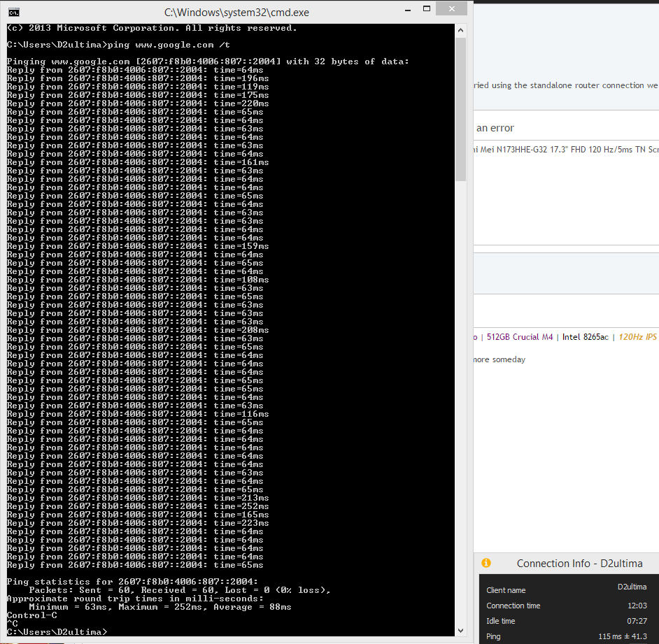Click the 'Pinging www.google.com' header line
Image resolution: width=659 pixels, height=644 pixels.
pos(208,62)
